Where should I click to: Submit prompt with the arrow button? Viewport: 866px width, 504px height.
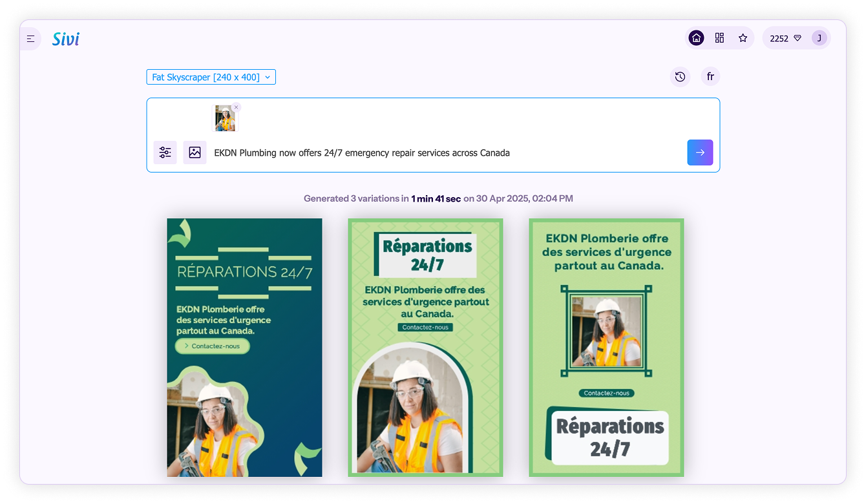pyautogui.click(x=700, y=152)
